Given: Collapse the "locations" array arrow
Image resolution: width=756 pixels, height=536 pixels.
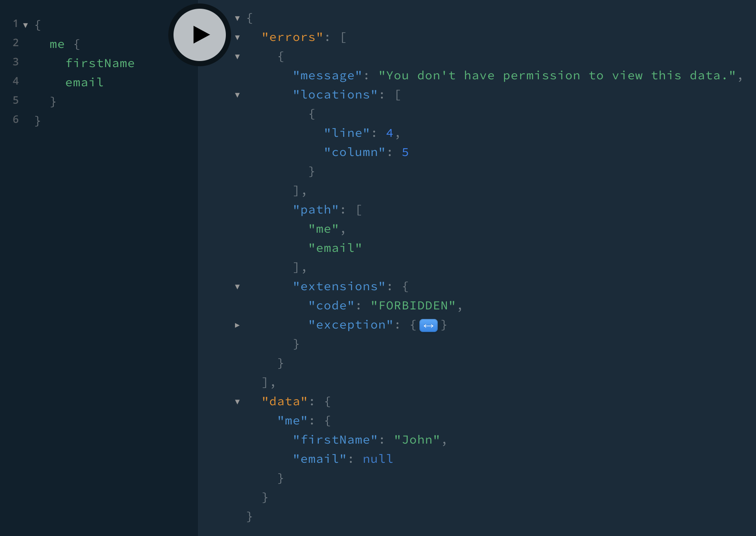Looking at the screenshot, I should pyautogui.click(x=237, y=95).
